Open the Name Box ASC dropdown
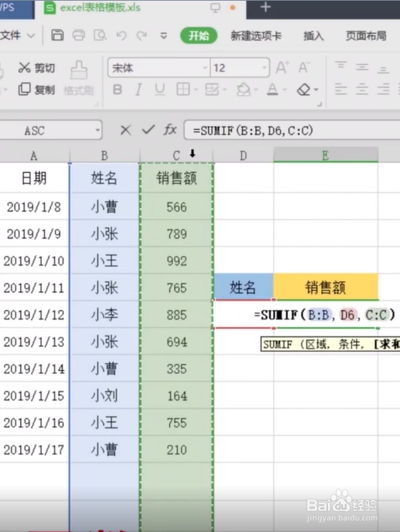400x532 pixels. click(98, 130)
